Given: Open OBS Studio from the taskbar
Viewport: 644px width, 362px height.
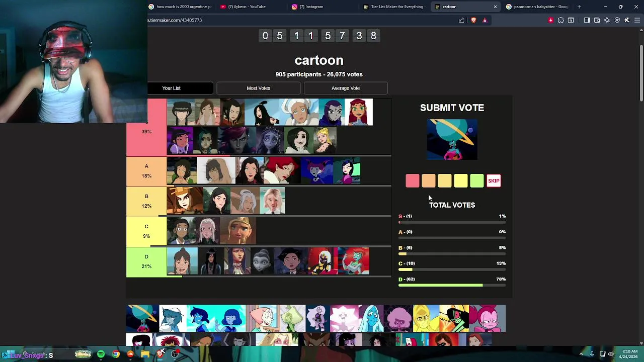Looking at the screenshot, I should 175,354.
